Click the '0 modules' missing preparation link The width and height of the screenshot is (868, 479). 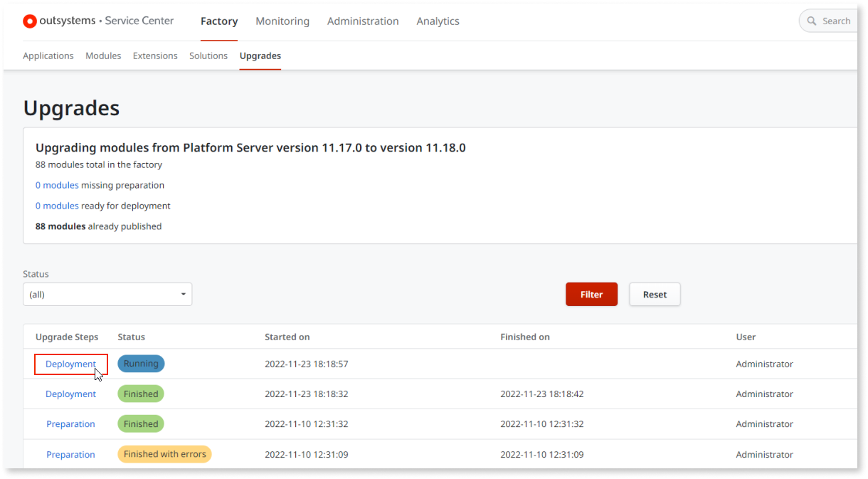[57, 184]
